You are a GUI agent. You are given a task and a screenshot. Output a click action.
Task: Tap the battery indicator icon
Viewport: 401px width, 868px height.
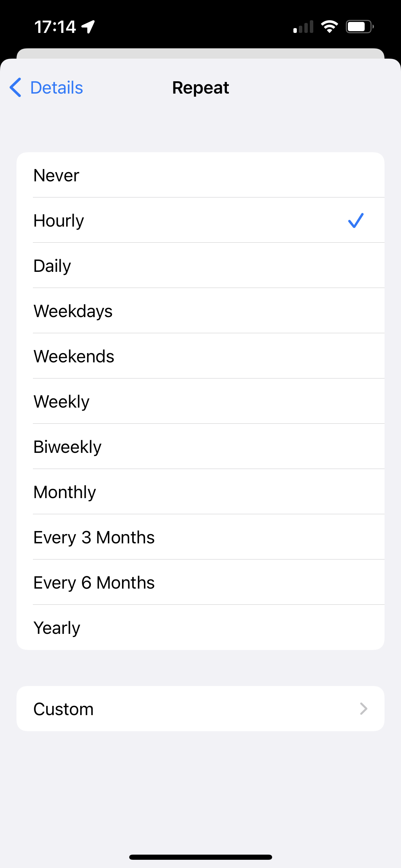point(359,27)
